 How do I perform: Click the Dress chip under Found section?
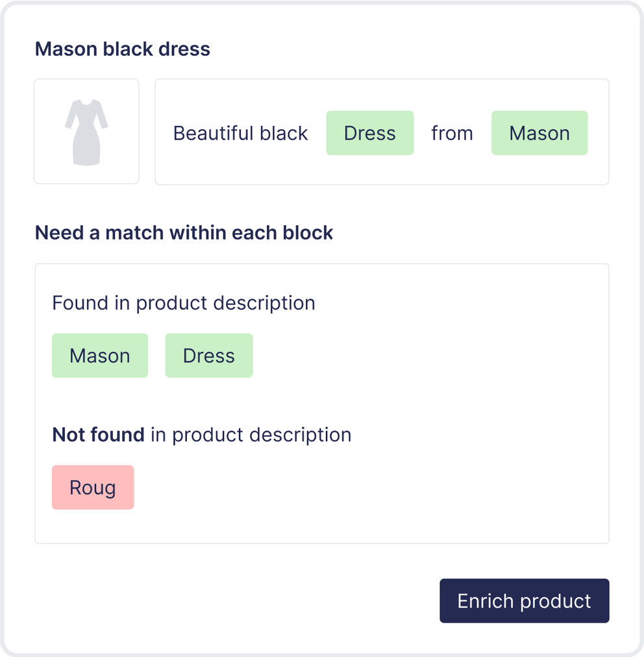coord(208,355)
